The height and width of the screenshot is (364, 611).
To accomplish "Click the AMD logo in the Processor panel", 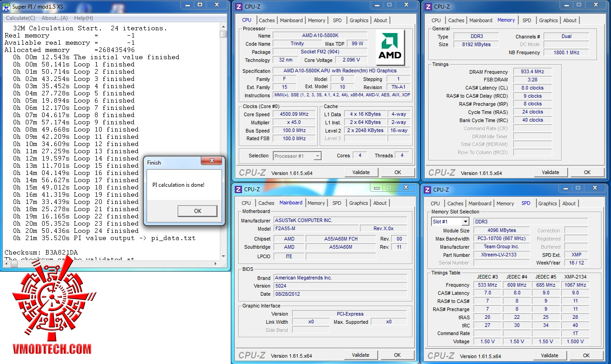I will pyautogui.click(x=390, y=48).
